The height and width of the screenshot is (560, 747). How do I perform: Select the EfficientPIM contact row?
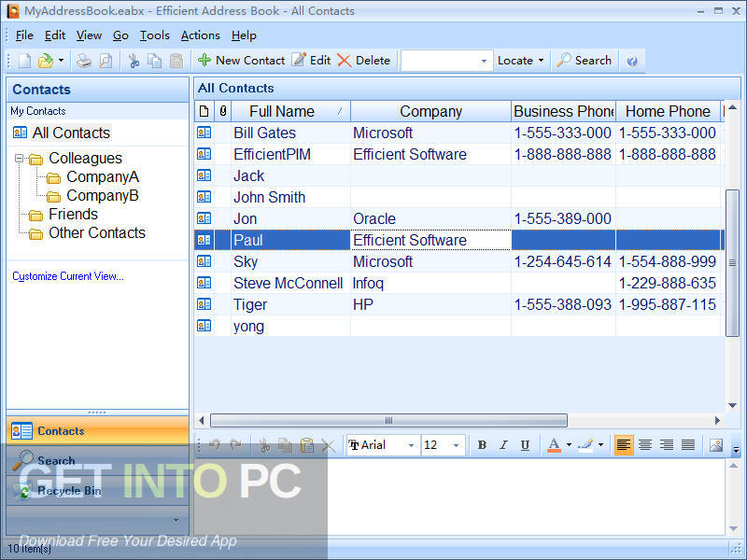[459, 154]
